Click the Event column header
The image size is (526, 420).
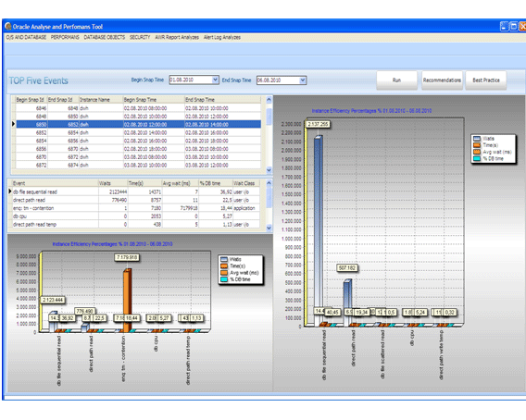coord(56,183)
